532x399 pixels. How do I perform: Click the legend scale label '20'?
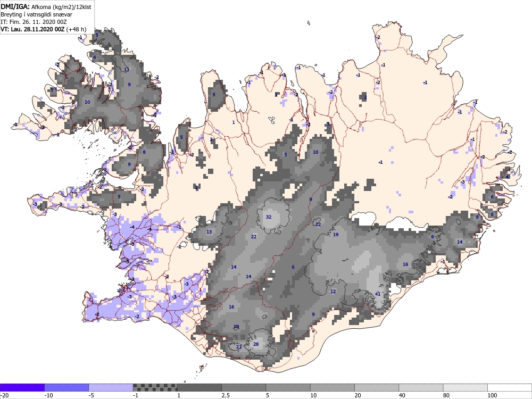(358, 395)
